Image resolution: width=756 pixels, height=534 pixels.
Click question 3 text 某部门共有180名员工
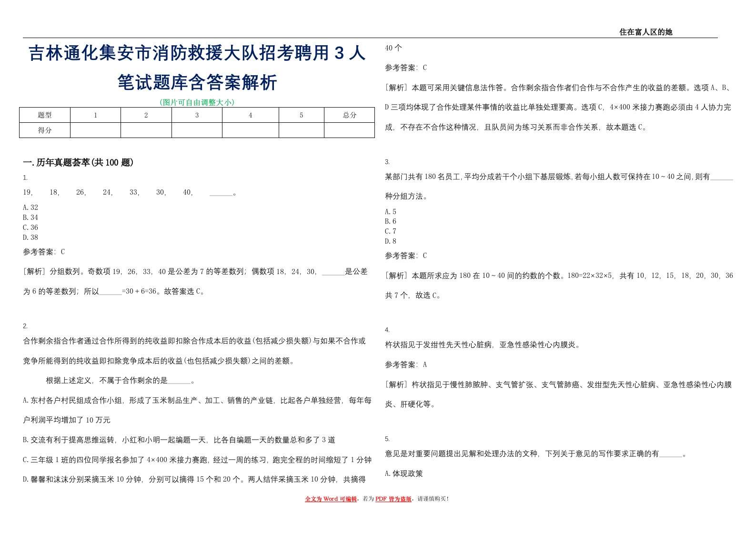559,186
